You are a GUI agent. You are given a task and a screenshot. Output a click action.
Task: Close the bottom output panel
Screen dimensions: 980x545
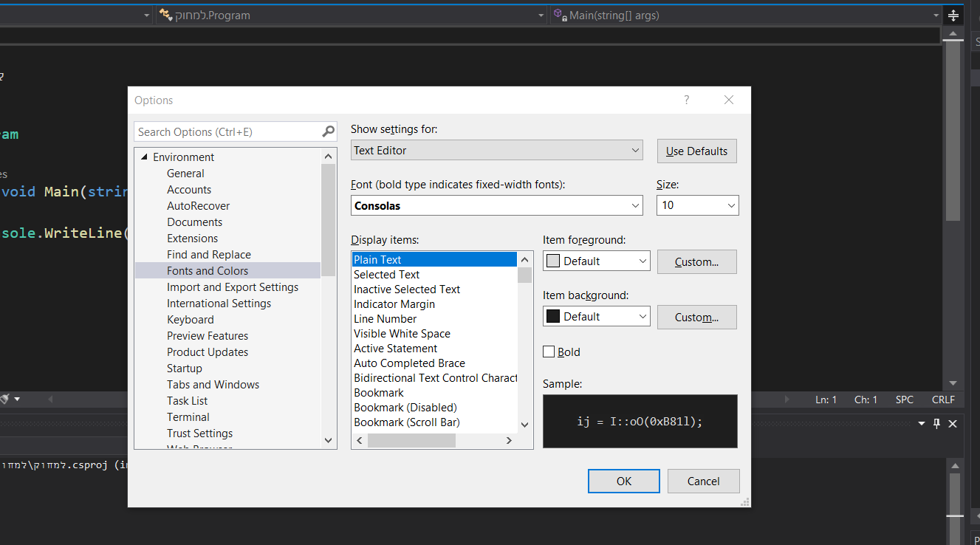click(953, 423)
